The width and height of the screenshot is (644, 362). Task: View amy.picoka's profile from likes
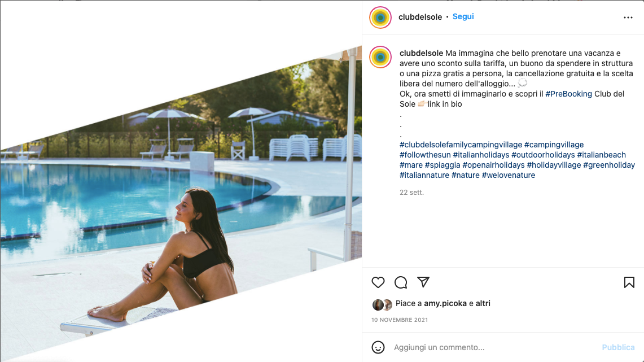tap(445, 303)
